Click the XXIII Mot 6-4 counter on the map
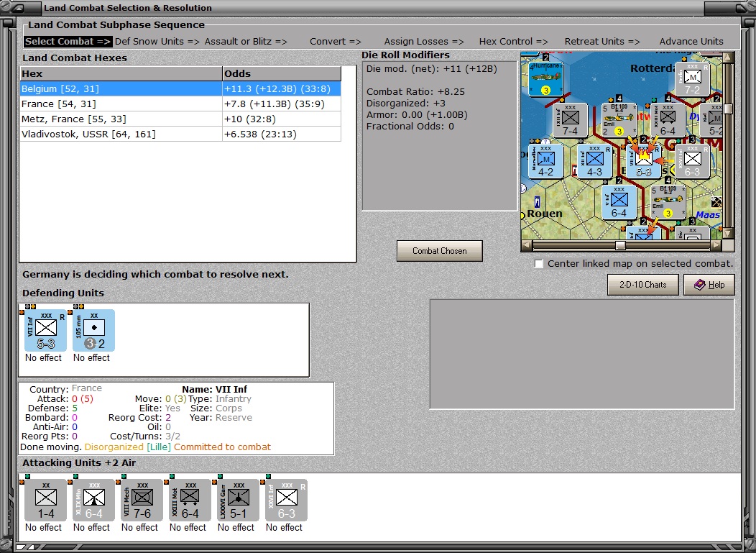This screenshot has height=553, width=756. (x=668, y=120)
